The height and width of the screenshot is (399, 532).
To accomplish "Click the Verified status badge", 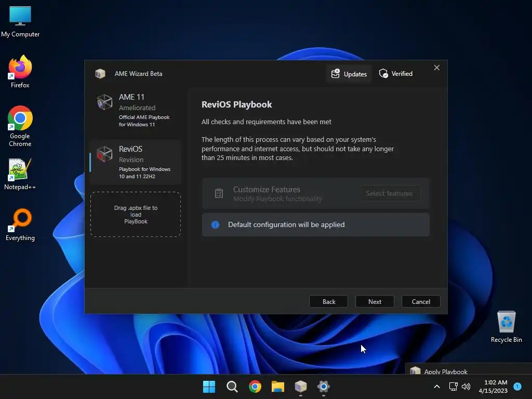I will (395, 74).
